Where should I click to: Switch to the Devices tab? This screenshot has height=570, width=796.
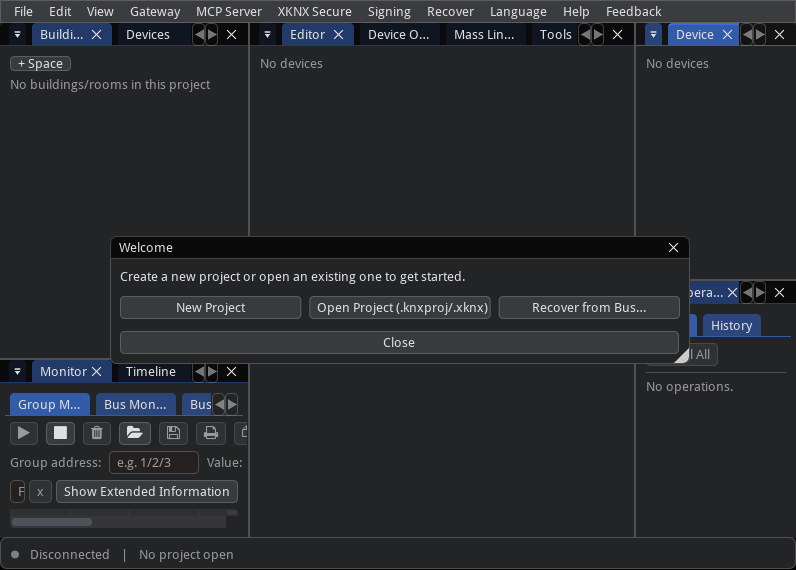[x=148, y=35]
